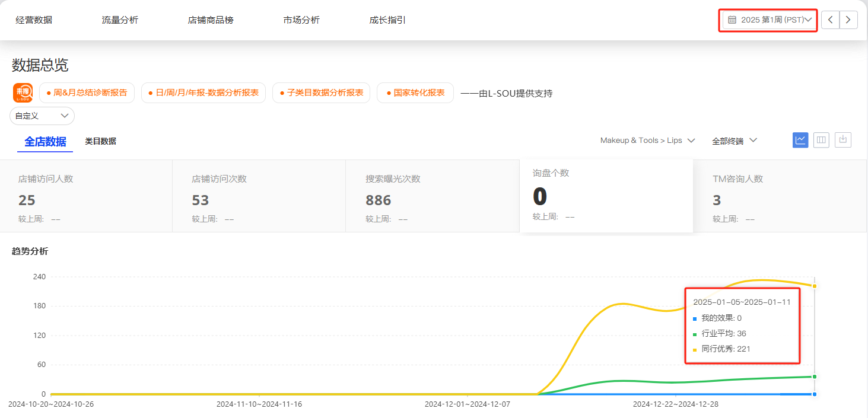Image resolution: width=868 pixels, height=418 pixels.
Task: Select the 搜索曝光次数 metric card
Action: 432,196
